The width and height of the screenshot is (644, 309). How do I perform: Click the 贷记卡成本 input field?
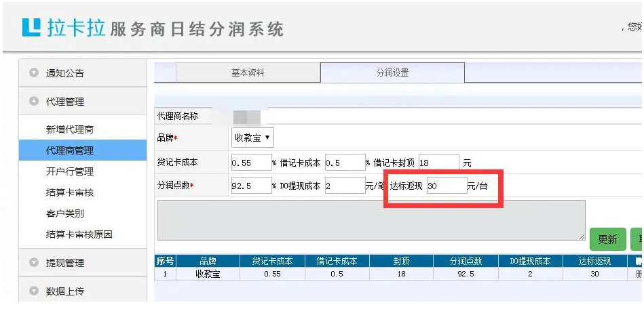pyautogui.click(x=251, y=163)
